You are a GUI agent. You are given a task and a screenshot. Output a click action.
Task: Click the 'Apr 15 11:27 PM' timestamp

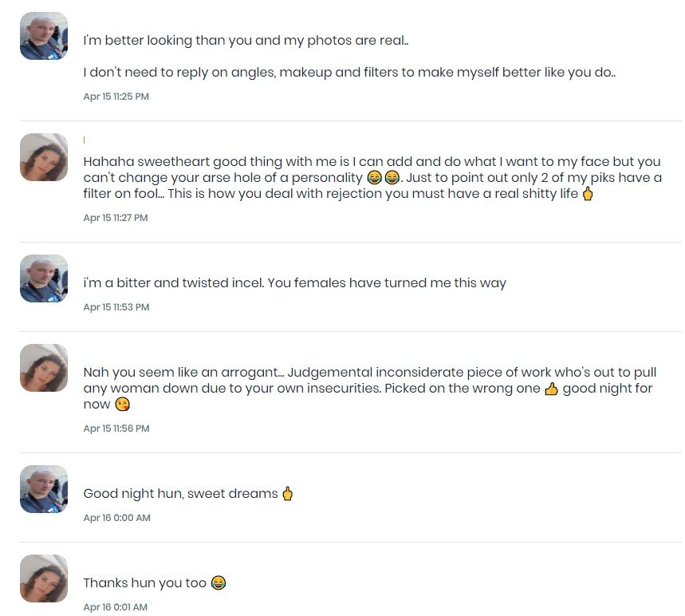coord(116,218)
